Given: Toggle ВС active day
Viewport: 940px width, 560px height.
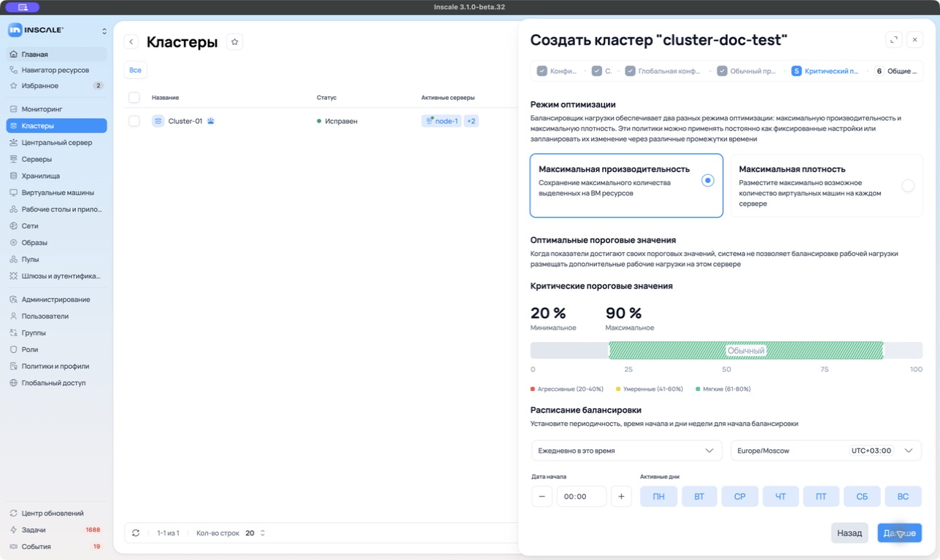Looking at the screenshot, I should click(904, 497).
